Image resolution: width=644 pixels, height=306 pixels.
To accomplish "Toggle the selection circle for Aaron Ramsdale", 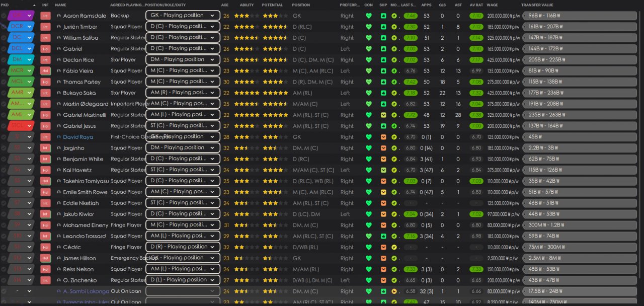I will point(4,16).
